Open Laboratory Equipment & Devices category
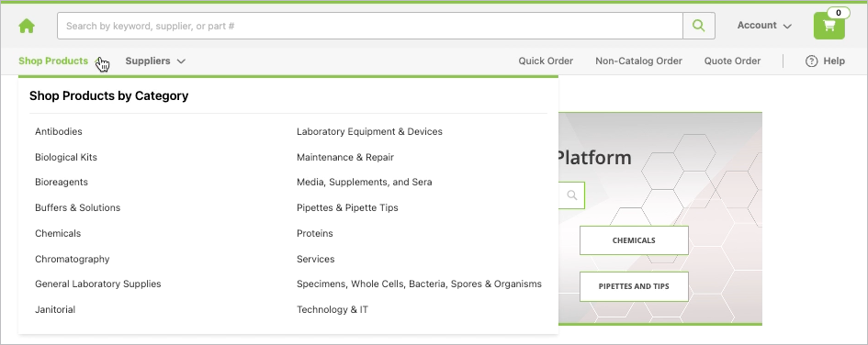This screenshot has height=345, width=868. 370,131
